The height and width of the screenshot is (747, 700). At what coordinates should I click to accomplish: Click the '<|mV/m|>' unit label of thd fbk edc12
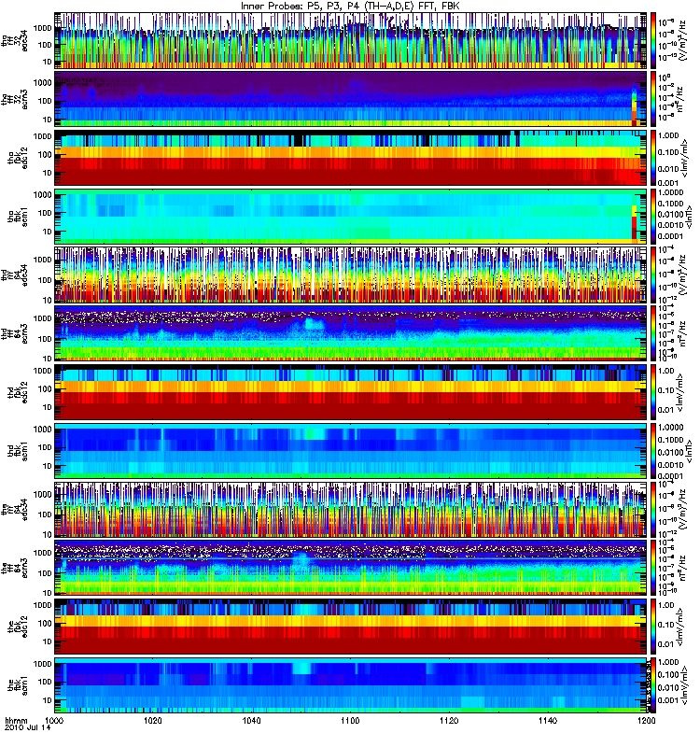pos(681,392)
